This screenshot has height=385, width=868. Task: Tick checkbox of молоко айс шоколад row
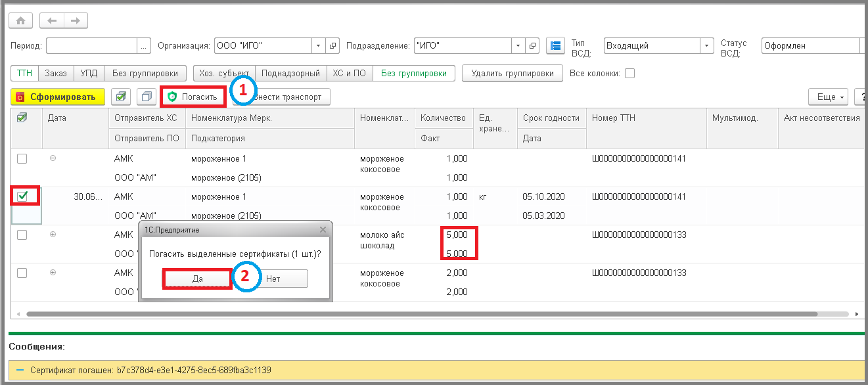click(x=22, y=235)
